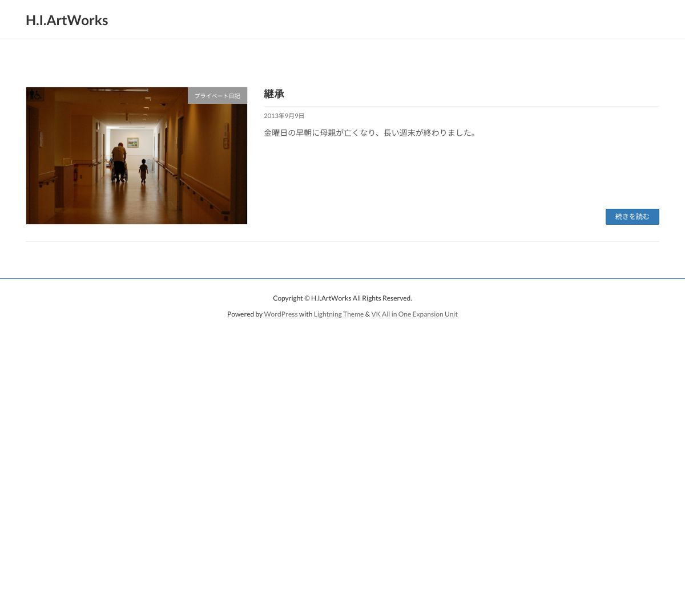Open the WordPress footer link
This screenshot has height=616, width=685.
point(280,314)
